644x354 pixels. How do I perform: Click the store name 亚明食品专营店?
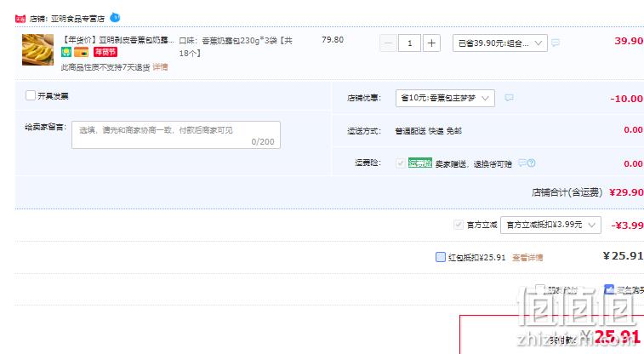[x=77, y=19]
